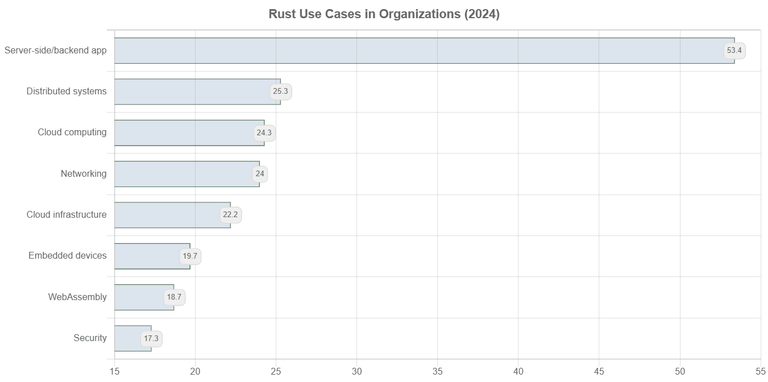This screenshot has width=768, height=382.
Task: Click the 25.3 data label
Action: [x=281, y=92]
